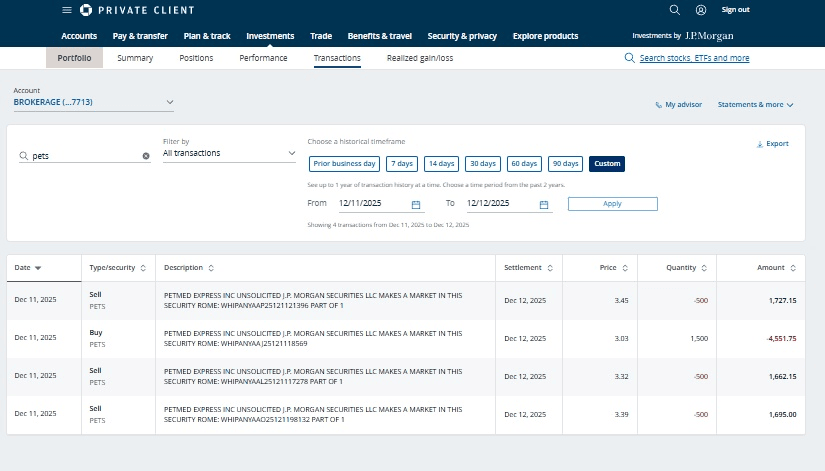Open the Trade menu
Image resolution: width=825 pixels, height=471 pixels.
click(x=321, y=36)
